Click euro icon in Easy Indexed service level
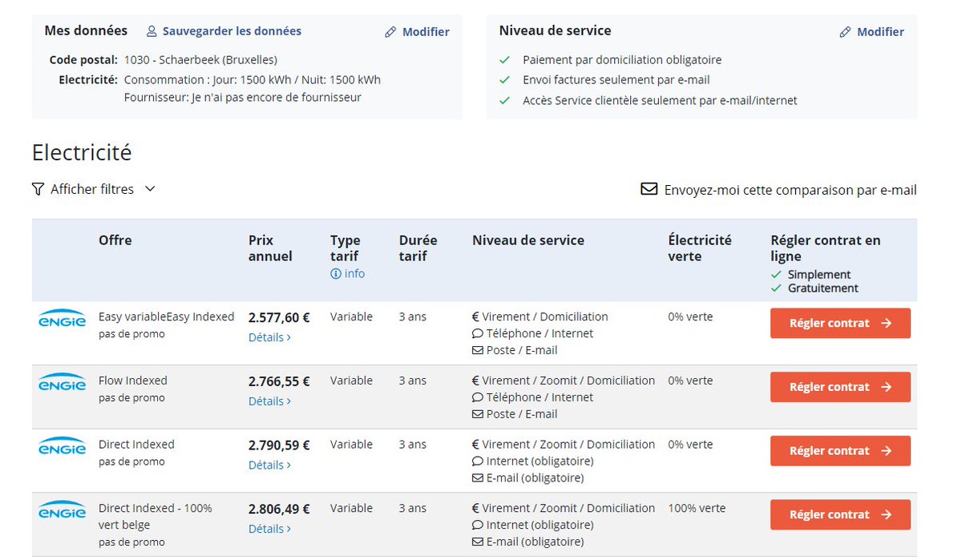Image resolution: width=962 pixels, height=560 pixels. click(x=475, y=316)
